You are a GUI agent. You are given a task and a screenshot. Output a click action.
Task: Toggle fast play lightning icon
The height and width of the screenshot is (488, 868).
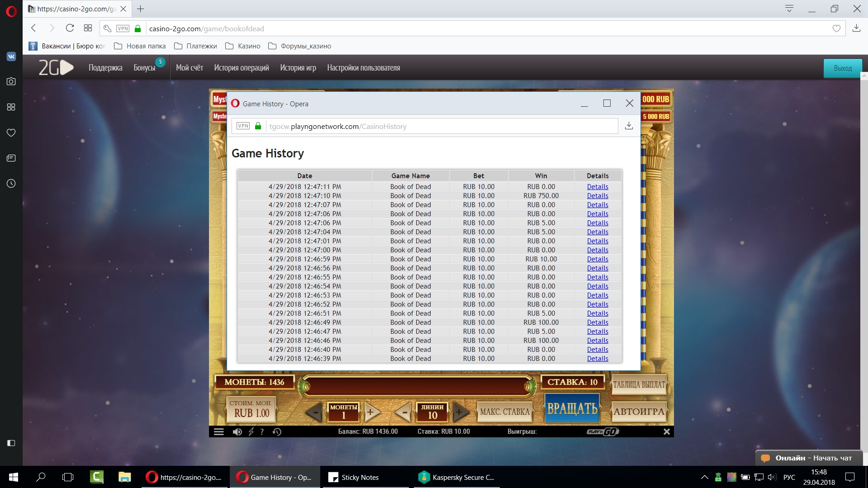coord(251,431)
